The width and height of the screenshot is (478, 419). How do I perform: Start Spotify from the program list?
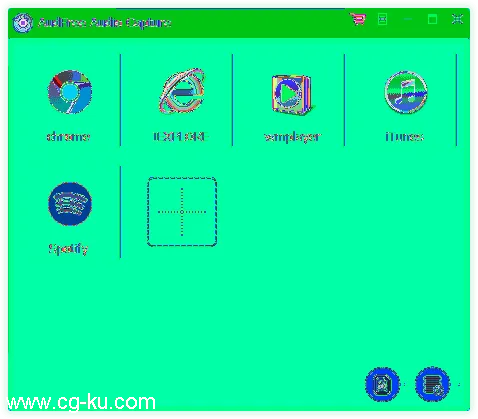tap(70, 204)
